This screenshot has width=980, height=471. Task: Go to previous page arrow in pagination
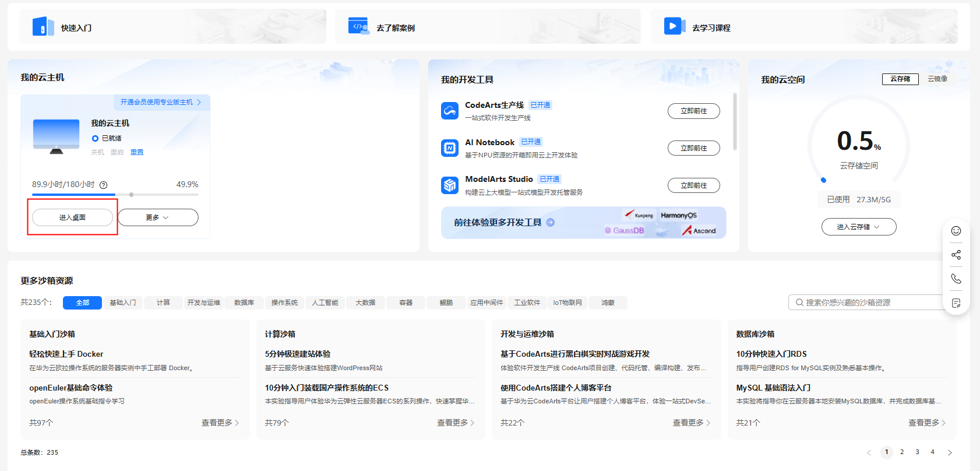[869, 452]
